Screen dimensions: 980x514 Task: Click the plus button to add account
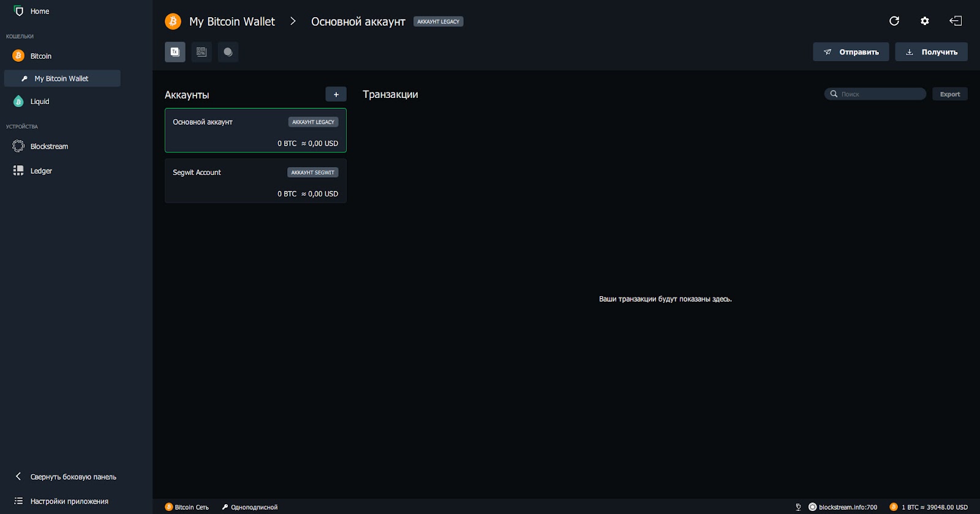[336, 94]
